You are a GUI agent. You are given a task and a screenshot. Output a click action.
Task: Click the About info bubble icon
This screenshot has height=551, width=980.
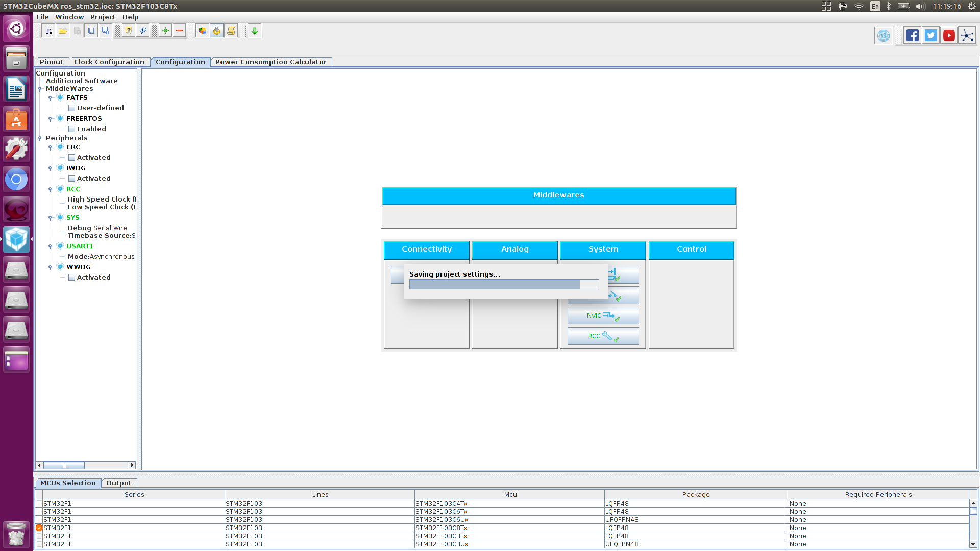[143, 31]
